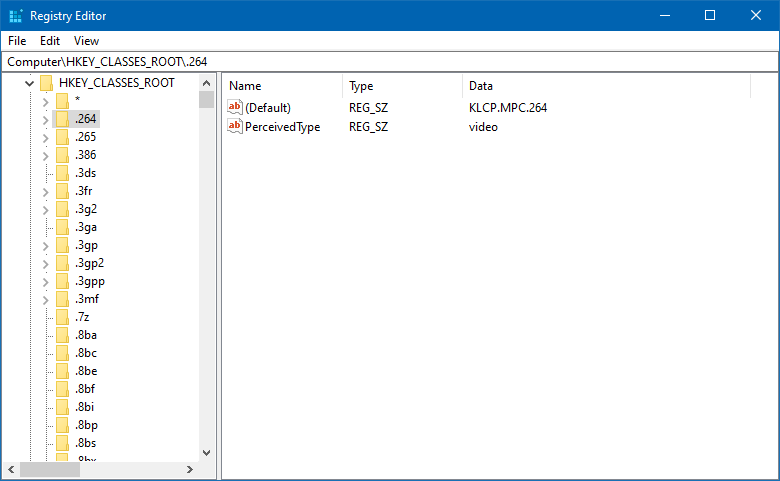Collapse the HKEY_CLASSES_ROOT tree node
780x481 pixels.
point(28,83)
